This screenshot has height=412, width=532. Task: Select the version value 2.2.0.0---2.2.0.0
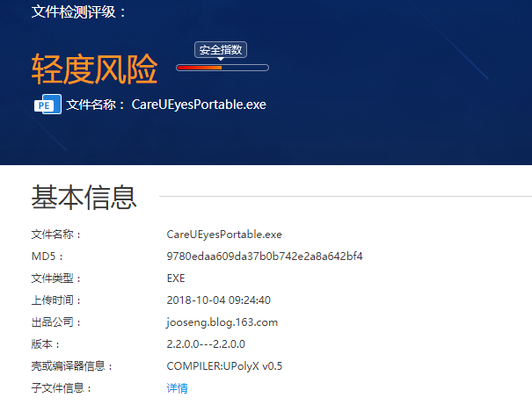tap(206, 344)
